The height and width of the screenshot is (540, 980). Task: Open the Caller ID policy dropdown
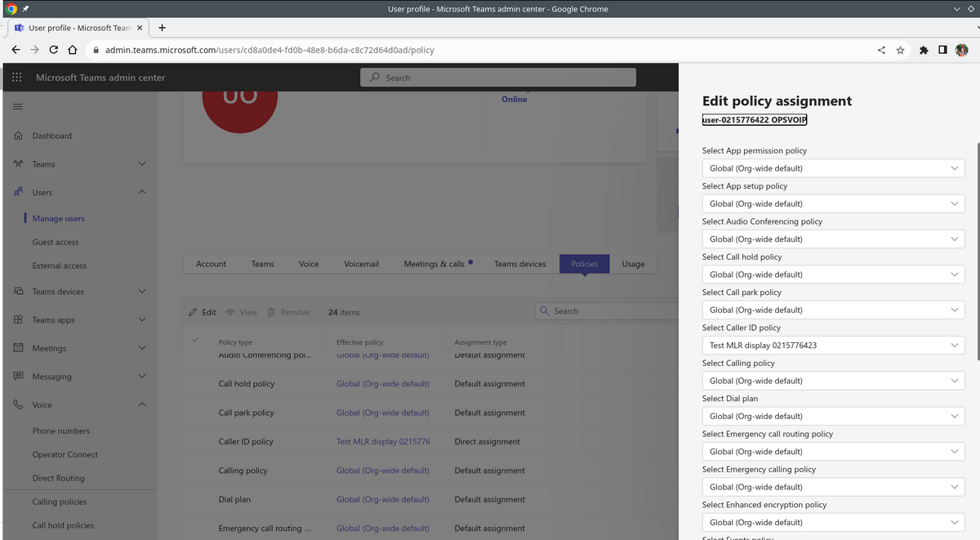point(833,346)
